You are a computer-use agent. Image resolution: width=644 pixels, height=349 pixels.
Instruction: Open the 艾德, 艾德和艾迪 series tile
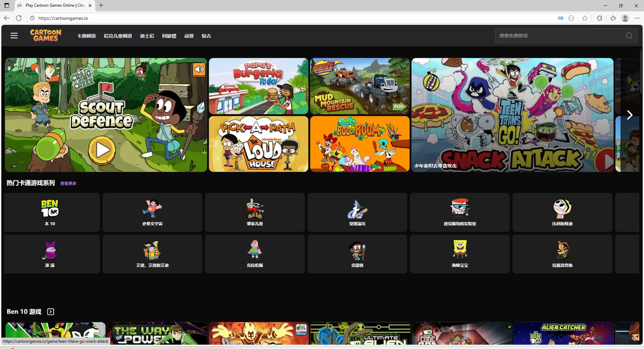[152, 254]
